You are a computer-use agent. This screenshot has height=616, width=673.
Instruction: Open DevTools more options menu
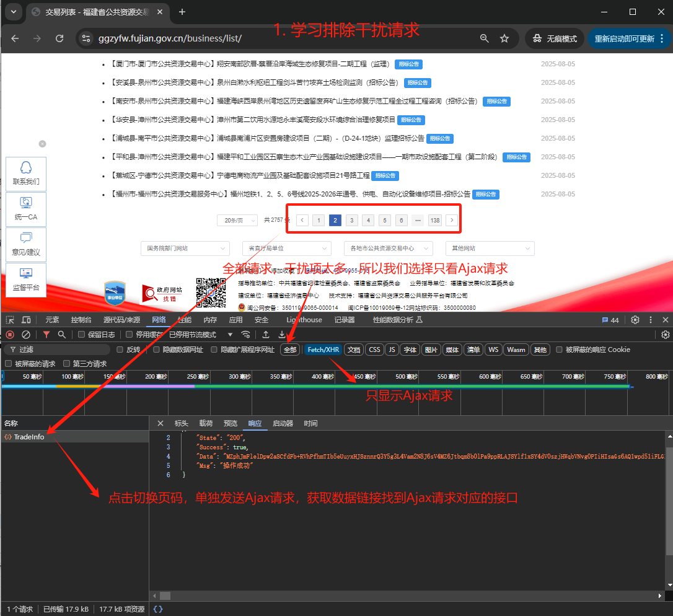click(x=651, y=320)
